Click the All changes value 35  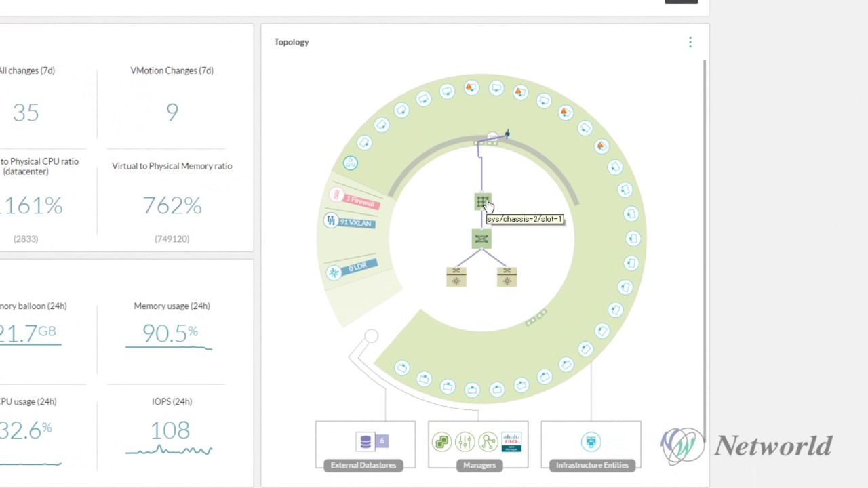click(26, 113)
